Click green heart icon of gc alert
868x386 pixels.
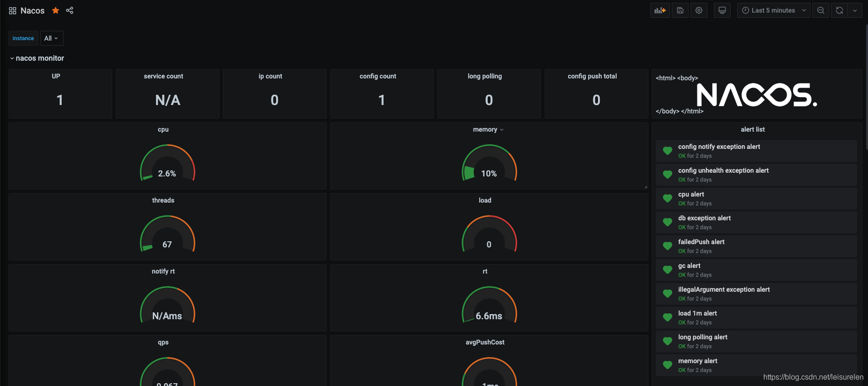click(x=668, y=270)
